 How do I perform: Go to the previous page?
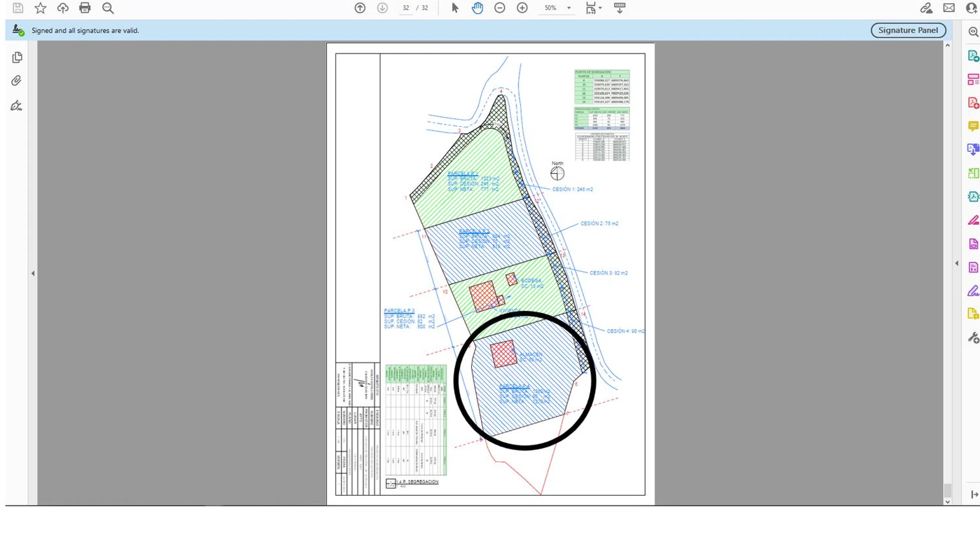(x=360, y=8)
